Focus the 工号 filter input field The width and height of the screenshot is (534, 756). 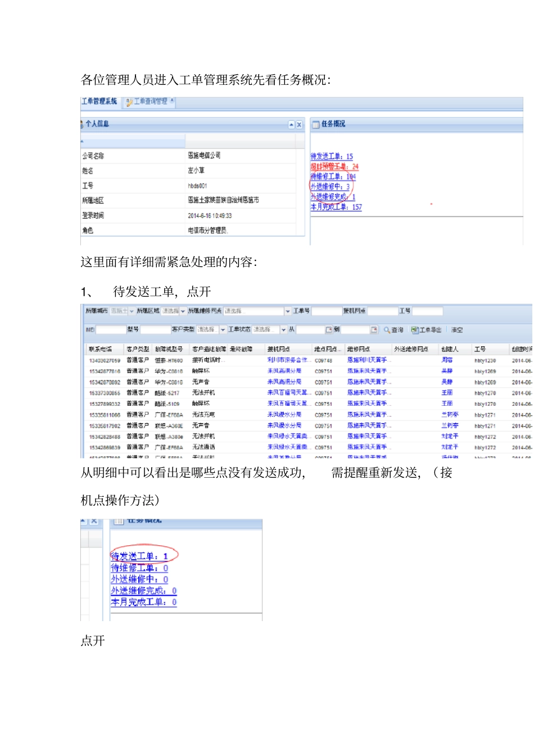pos(427,311)
